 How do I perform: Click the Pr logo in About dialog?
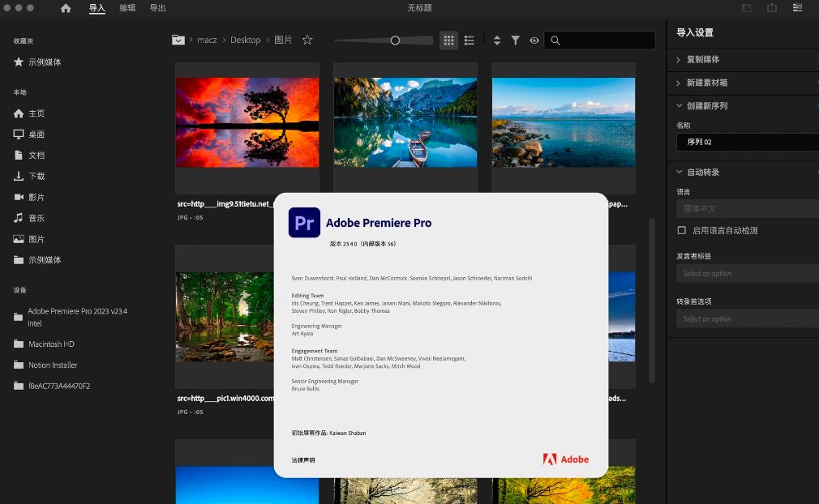[304, 222]
